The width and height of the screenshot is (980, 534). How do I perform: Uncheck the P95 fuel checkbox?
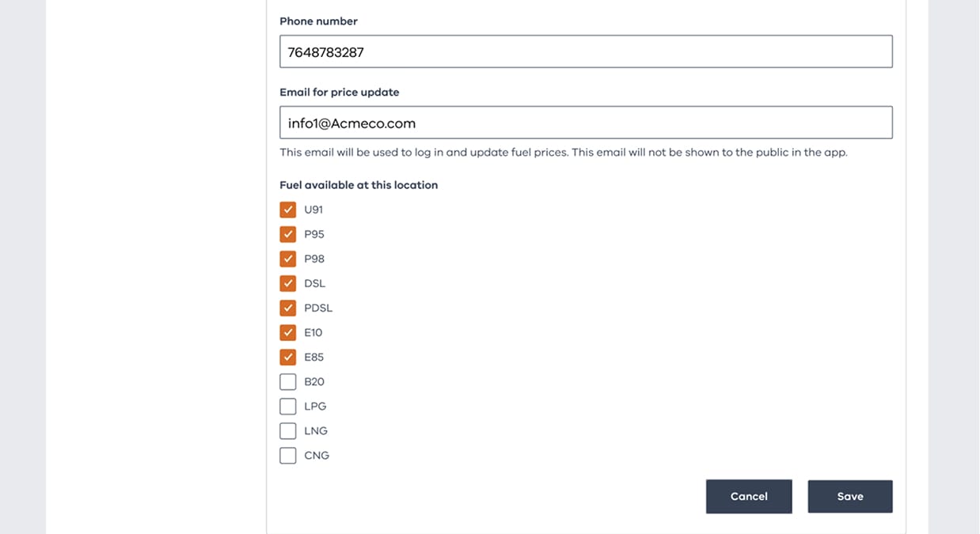point(288,234)
